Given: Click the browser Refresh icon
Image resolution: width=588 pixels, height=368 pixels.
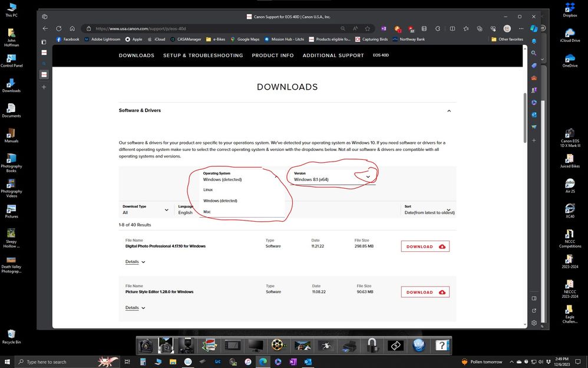Looking at the screenshot, I should [59, 28].
